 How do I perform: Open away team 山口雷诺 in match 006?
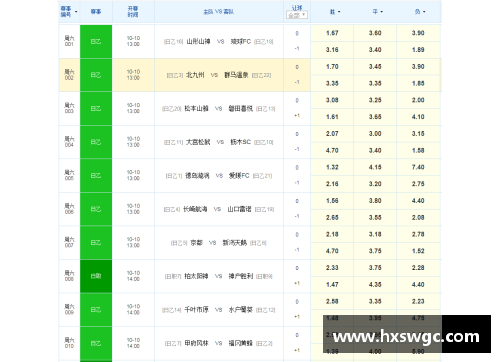(x=239, y=209)
